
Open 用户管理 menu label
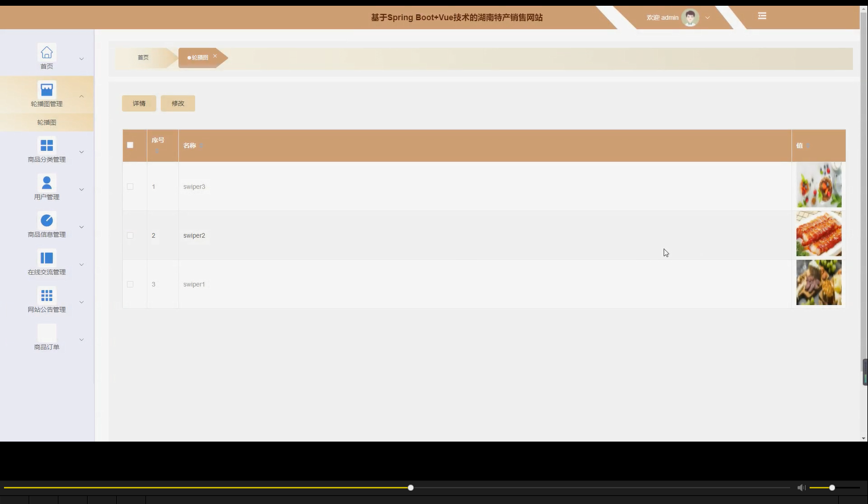tap(47, 197)
